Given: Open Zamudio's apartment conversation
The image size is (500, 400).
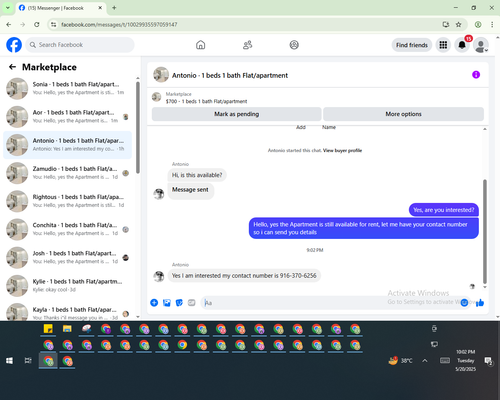Looking at the screenshot, I should (x=67, y=173).
